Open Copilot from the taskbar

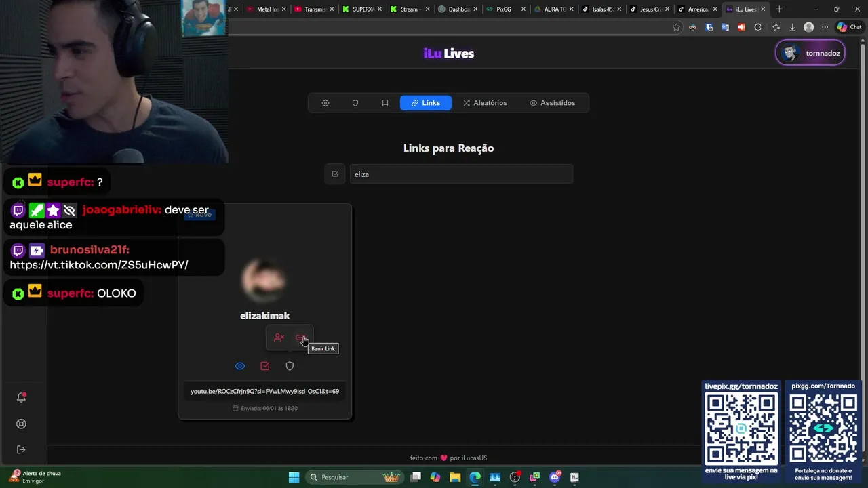coord(435,477)
